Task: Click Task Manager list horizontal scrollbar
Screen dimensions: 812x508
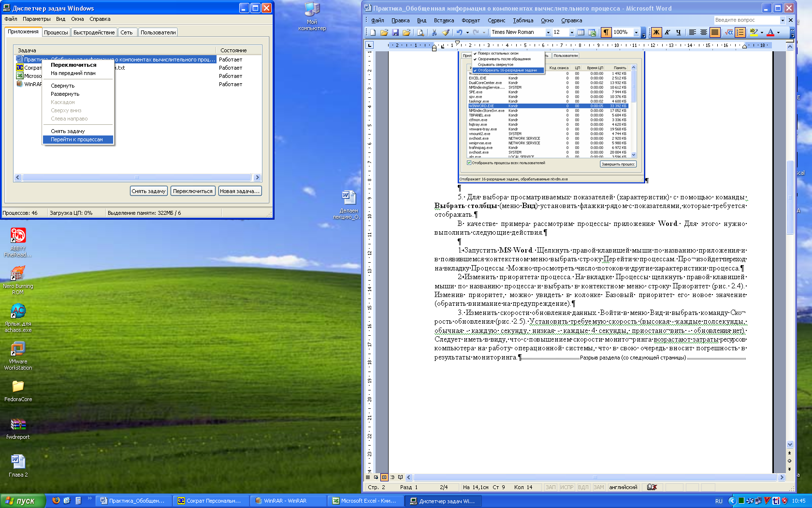Action: [x=137, y=178]
